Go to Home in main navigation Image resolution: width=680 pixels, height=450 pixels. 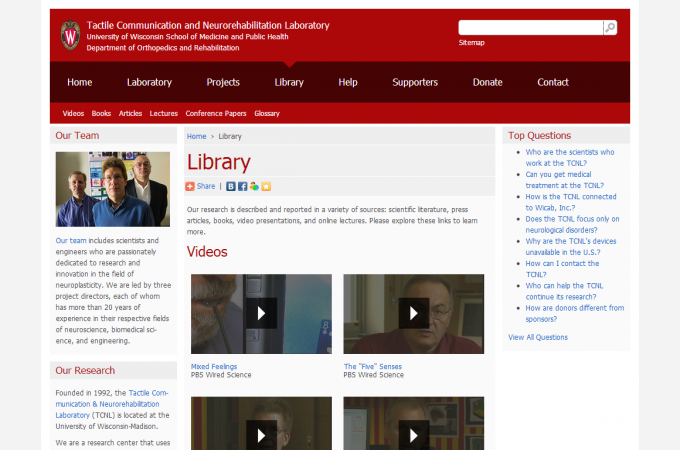click(80, 82)
